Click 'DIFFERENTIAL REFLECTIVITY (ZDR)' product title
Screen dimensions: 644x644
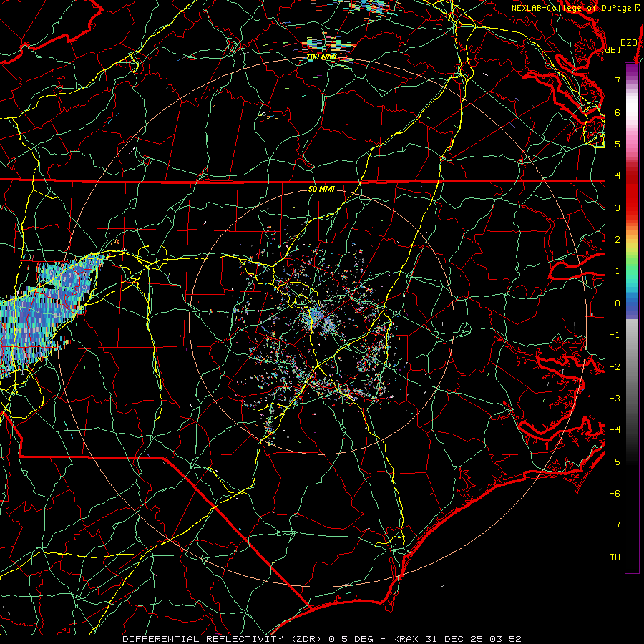(x=223, y=639)
